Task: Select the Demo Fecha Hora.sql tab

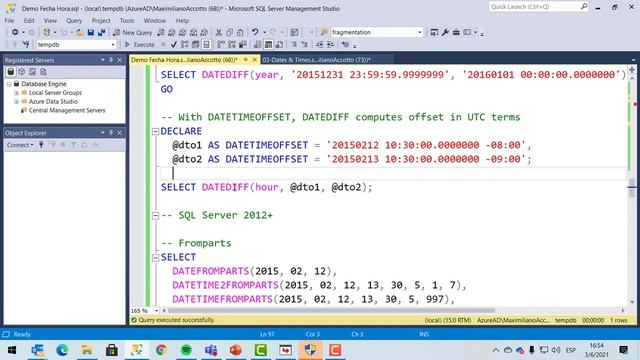Action: (x=184, y=60)
